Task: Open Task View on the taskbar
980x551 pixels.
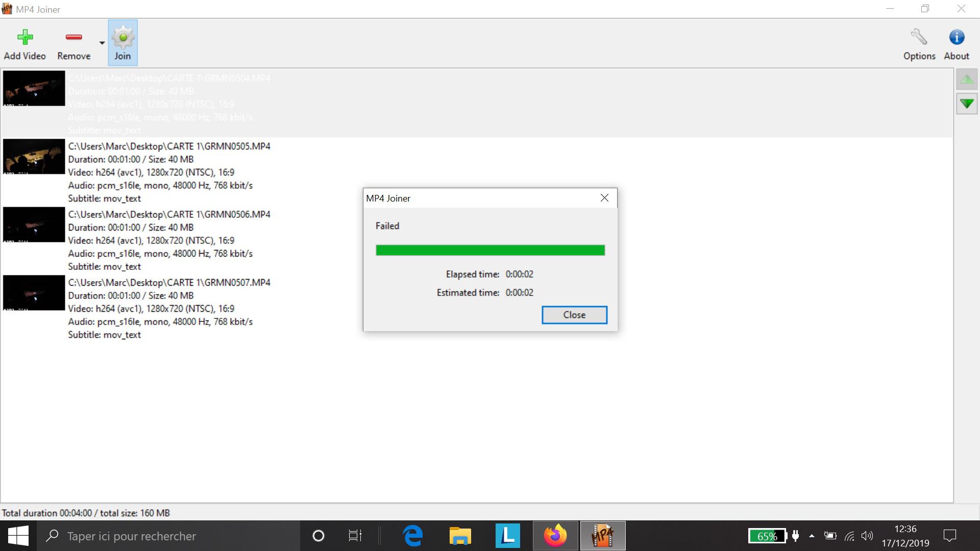Action: (355, 536)
